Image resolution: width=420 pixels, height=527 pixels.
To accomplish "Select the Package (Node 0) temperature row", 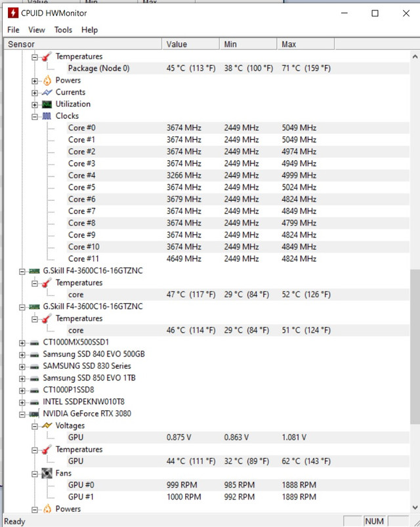I will point(98,68).
